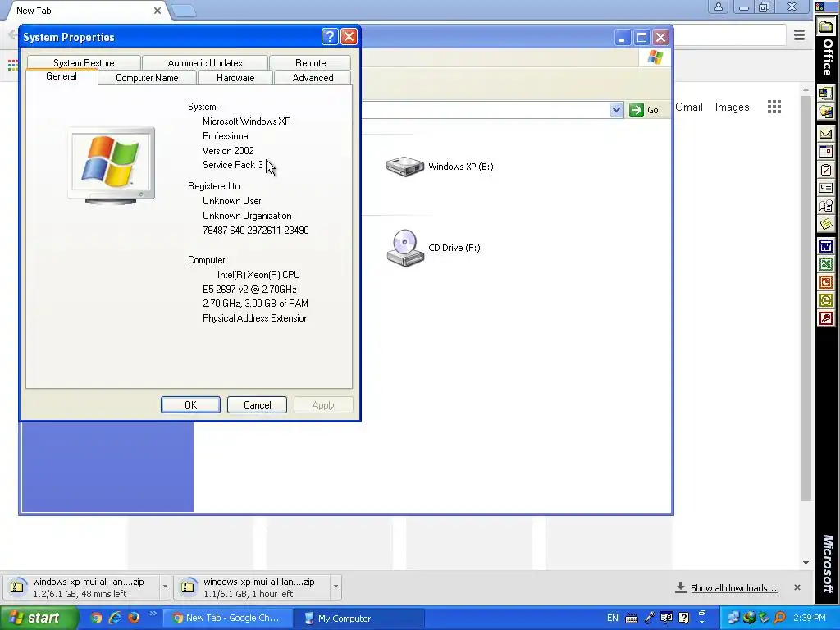Click the network computers tray icon

pyautogui.click(x=733, y=619)
